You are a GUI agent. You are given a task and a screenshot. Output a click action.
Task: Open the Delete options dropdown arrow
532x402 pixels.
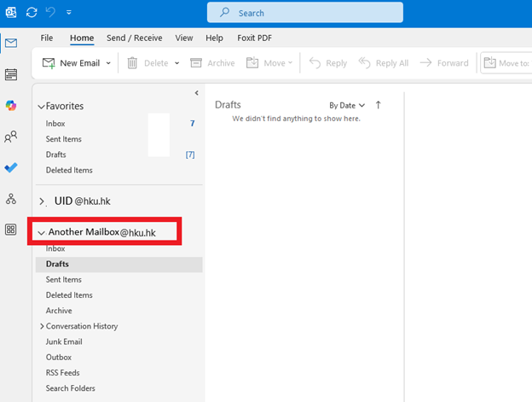176,63
